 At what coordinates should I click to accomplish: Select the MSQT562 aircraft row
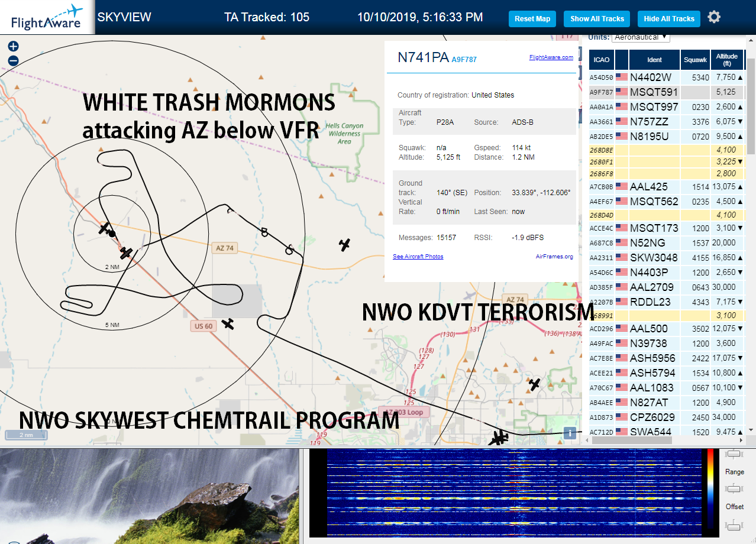click(666, 202)
